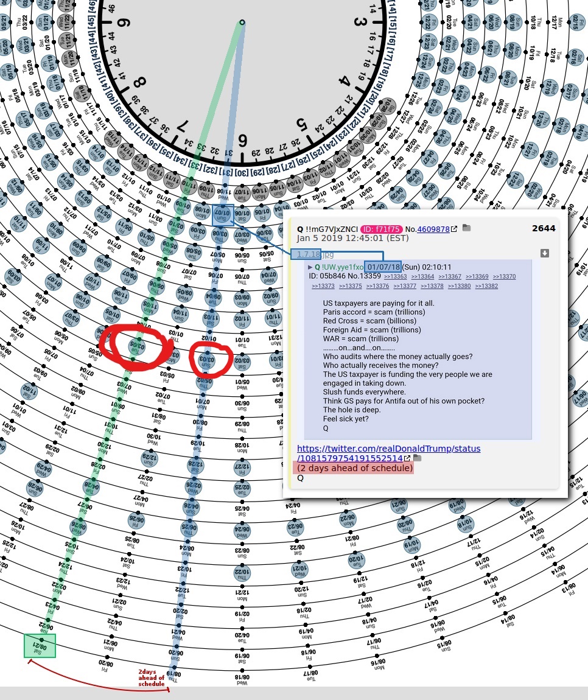Click folder icon after Twitter status URL
Image resolution: width=588 pixels, height=700 pixels.
click(x=418, y=458)
